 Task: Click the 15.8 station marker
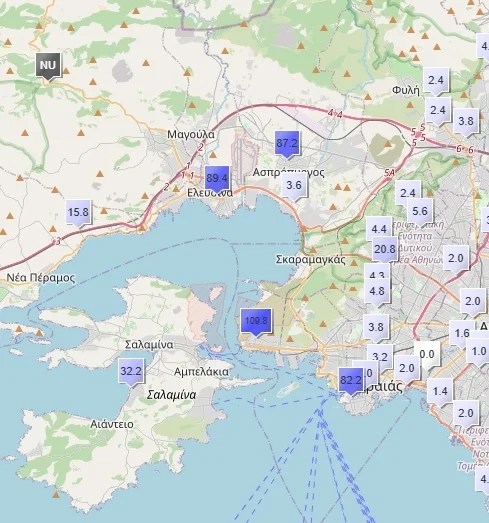coord(78,214)
